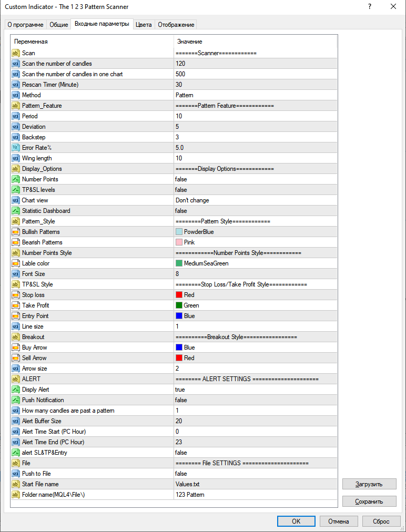This screenshot has width=406, height=532.
Task: Select the Входные параметры tab
Action: click(102, 24)
